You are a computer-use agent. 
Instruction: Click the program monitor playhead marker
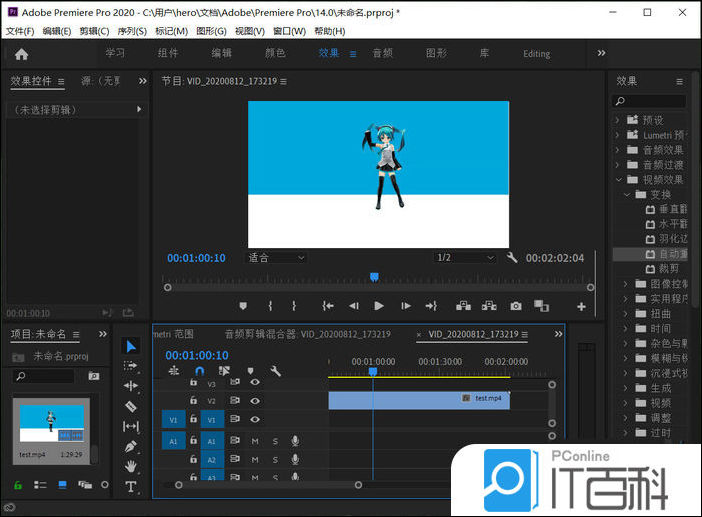tap(374, 277)
